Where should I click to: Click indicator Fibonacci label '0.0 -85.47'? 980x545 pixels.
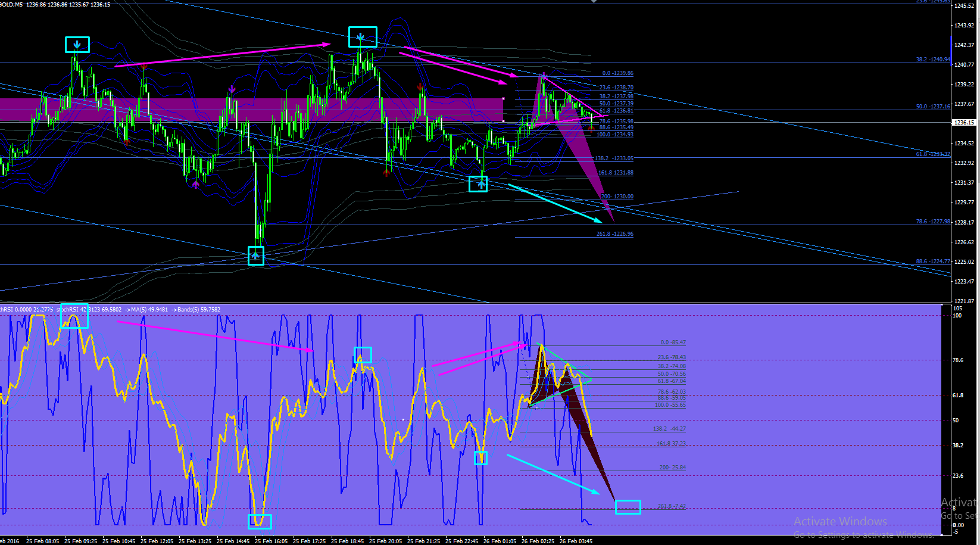673,342
